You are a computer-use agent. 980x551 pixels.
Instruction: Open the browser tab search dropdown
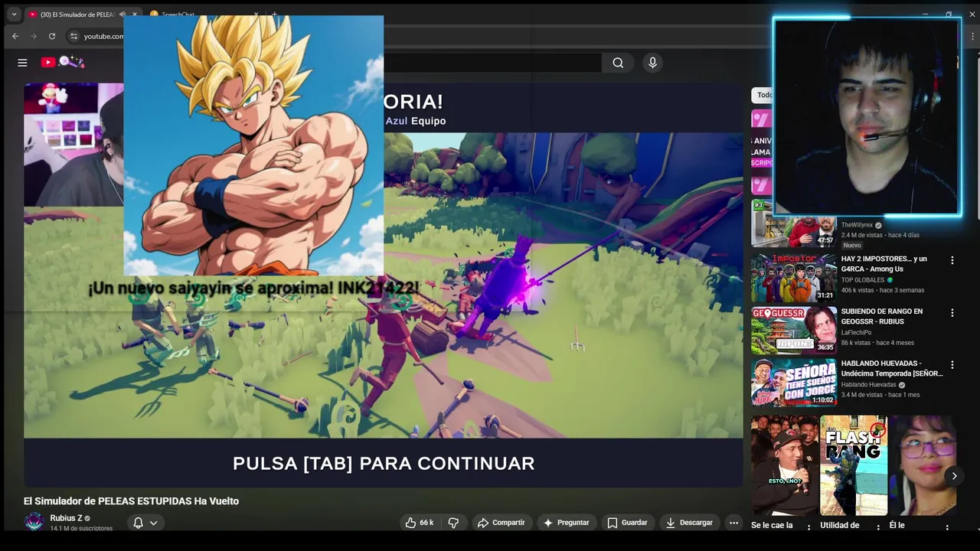(14, 14)
